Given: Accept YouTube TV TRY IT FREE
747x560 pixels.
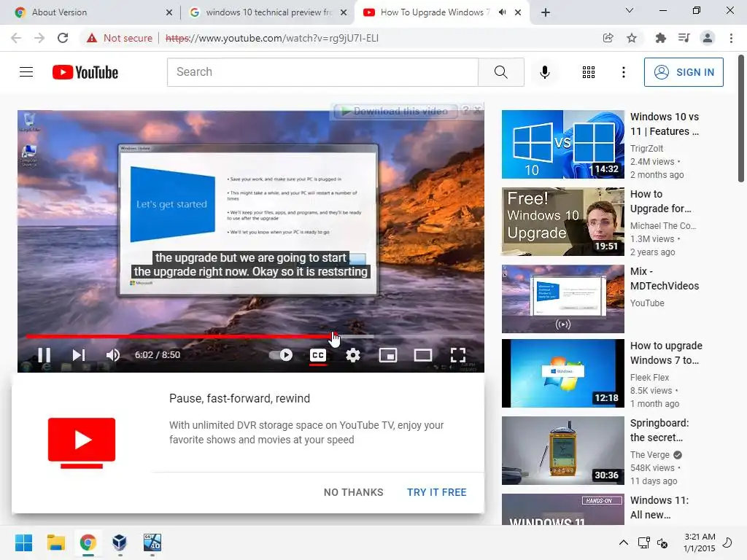Looking at the screenshot, I should [436, 492].
